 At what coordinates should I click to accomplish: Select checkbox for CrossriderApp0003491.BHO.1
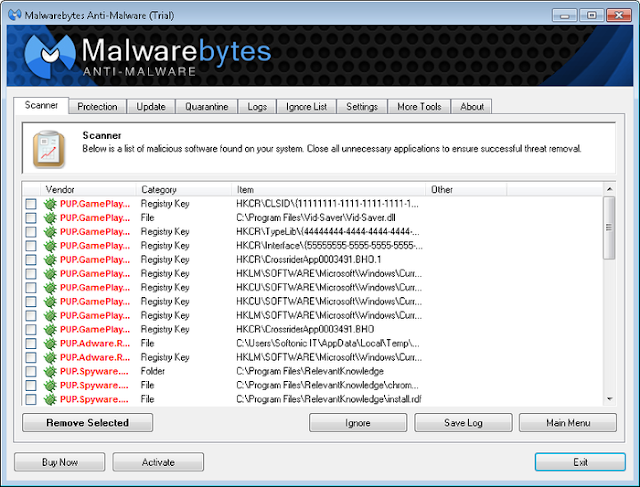click(31, 260)
